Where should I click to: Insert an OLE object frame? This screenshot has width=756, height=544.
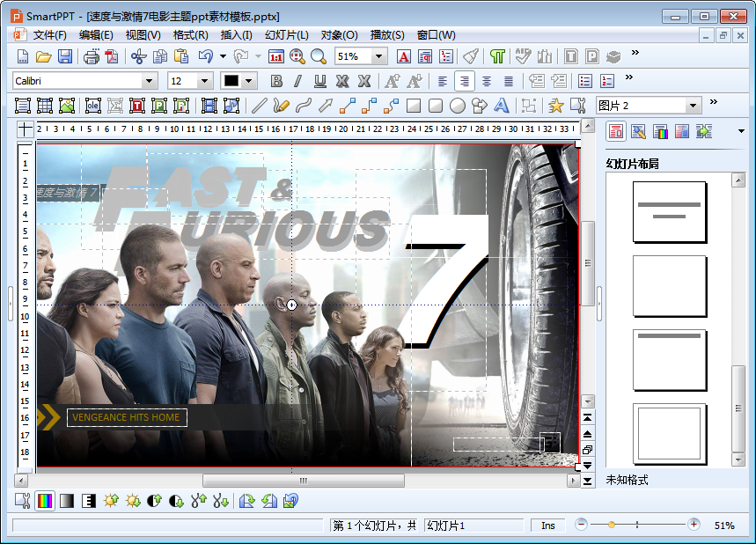pos(93,106)
